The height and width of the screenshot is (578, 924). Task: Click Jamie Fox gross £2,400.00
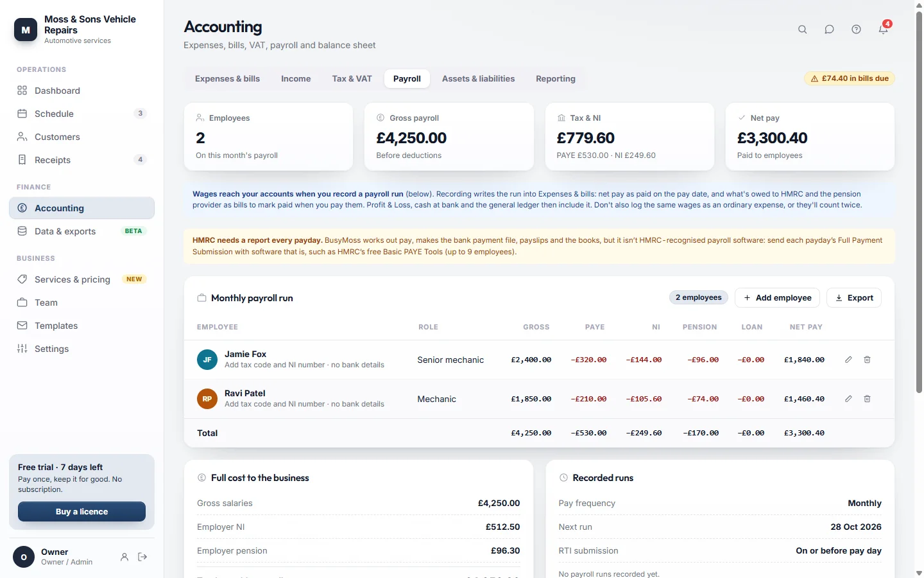point(531,360)
